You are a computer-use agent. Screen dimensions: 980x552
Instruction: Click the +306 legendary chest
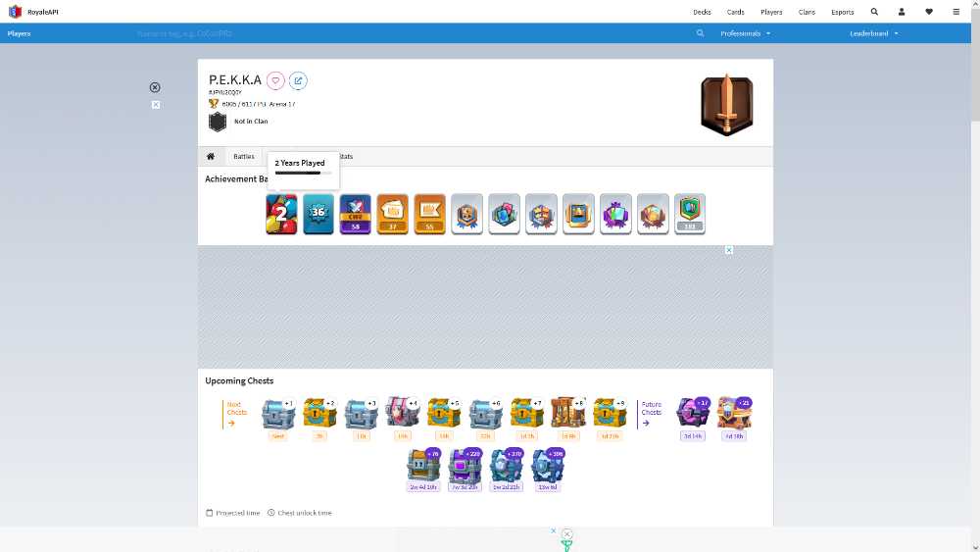[x=547, y=465]
